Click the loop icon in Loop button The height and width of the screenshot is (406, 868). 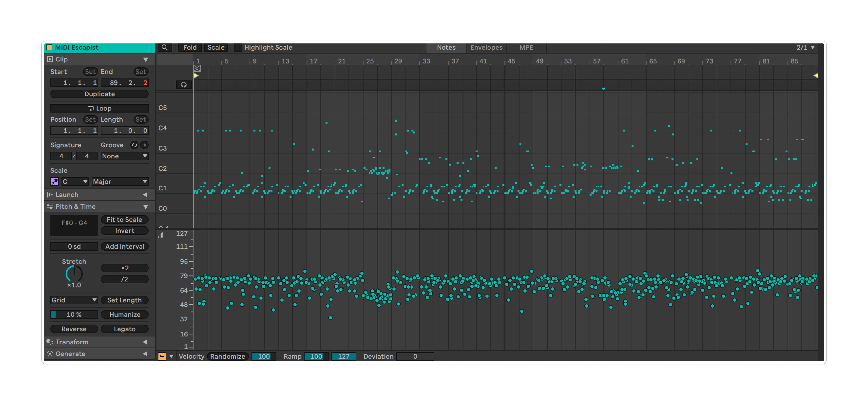pyautogui.click(x=91, y=108)
